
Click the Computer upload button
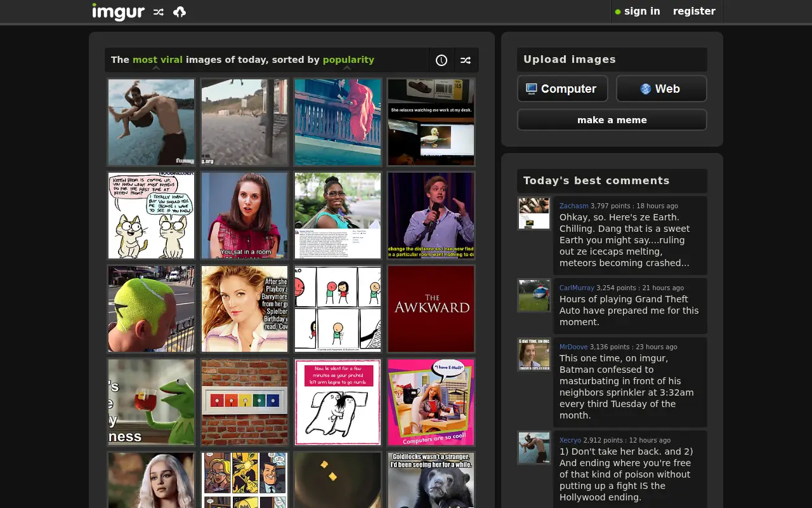click(563, 89)
